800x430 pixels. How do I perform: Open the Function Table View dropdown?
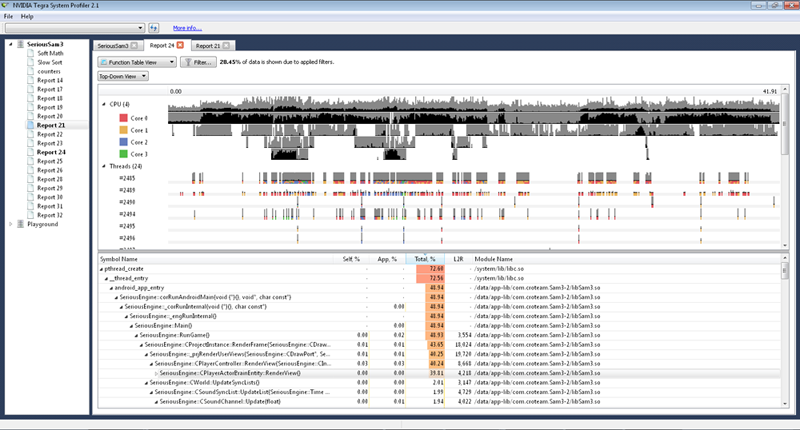point(137,62)
